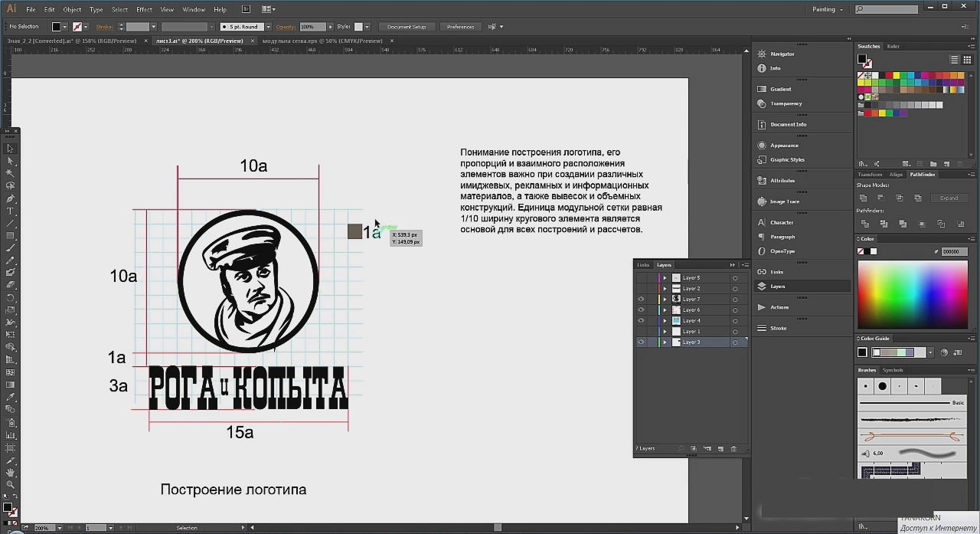Click the Stroke link in control bar
980x534 pixels.
click(103, 27)
